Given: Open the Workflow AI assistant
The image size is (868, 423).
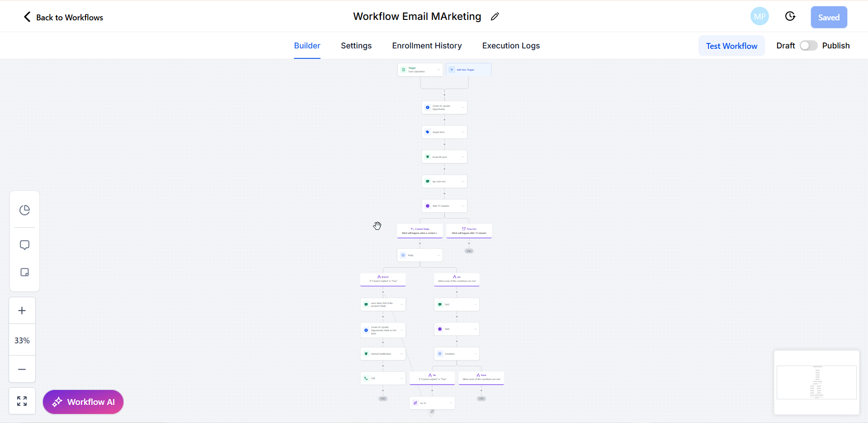Looking at the screenshot, I should 83,402.
